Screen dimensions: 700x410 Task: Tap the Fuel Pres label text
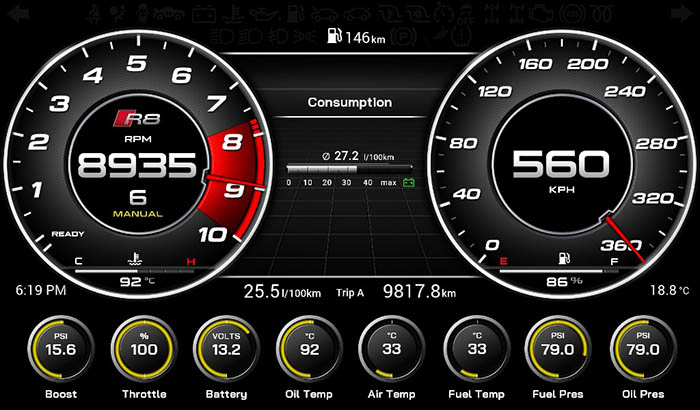coord(558,394)
